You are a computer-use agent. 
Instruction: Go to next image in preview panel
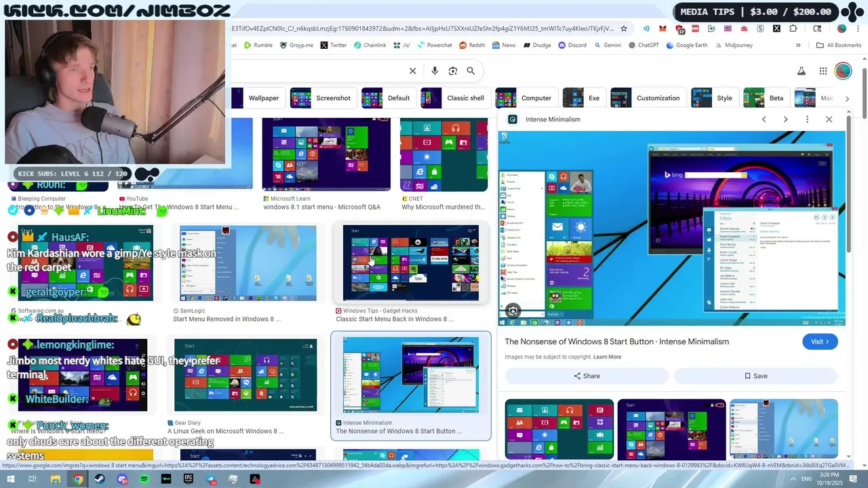(x=785, y=119)
